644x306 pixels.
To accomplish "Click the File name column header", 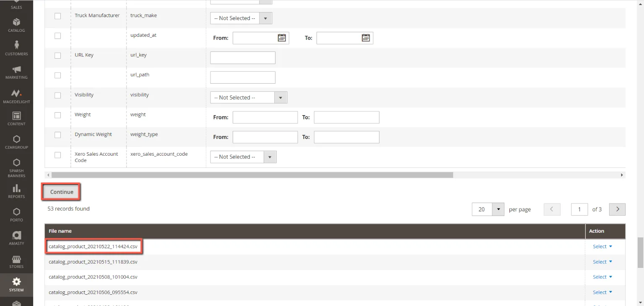I will tap(315, 231).
